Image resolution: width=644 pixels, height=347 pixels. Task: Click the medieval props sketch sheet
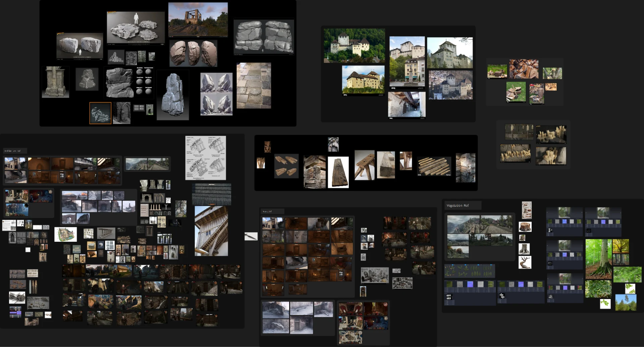[x=375, y=275]
